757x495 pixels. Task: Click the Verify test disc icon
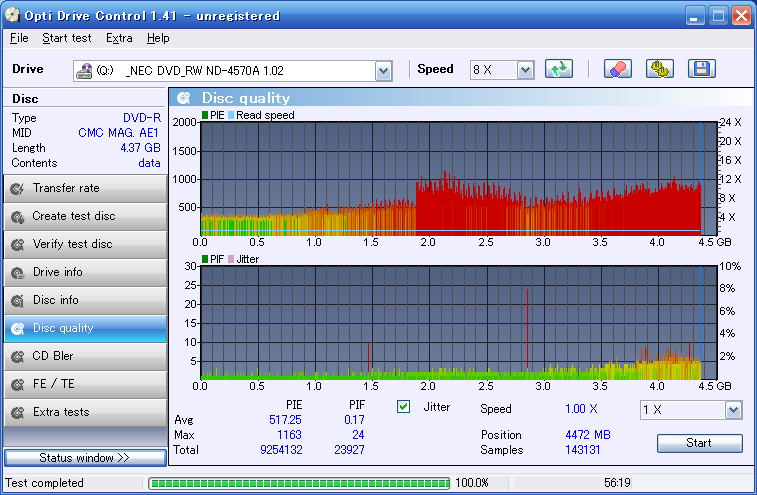point(17,245)
